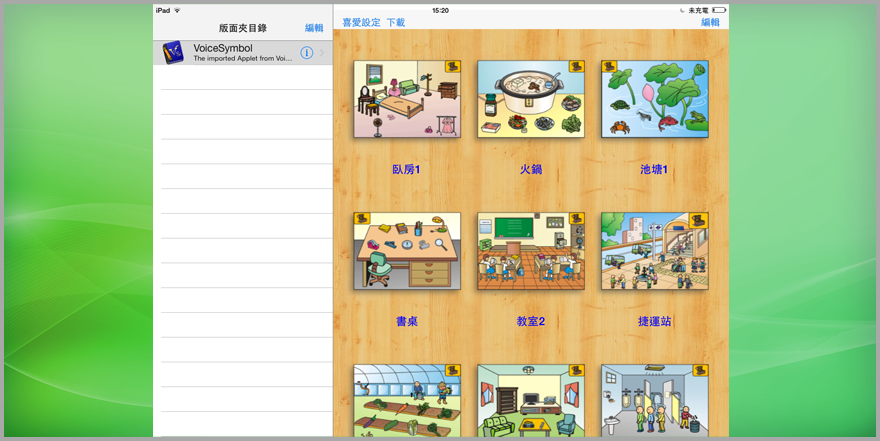Click the badge icon on living room thumbnail

click(577, 371)
